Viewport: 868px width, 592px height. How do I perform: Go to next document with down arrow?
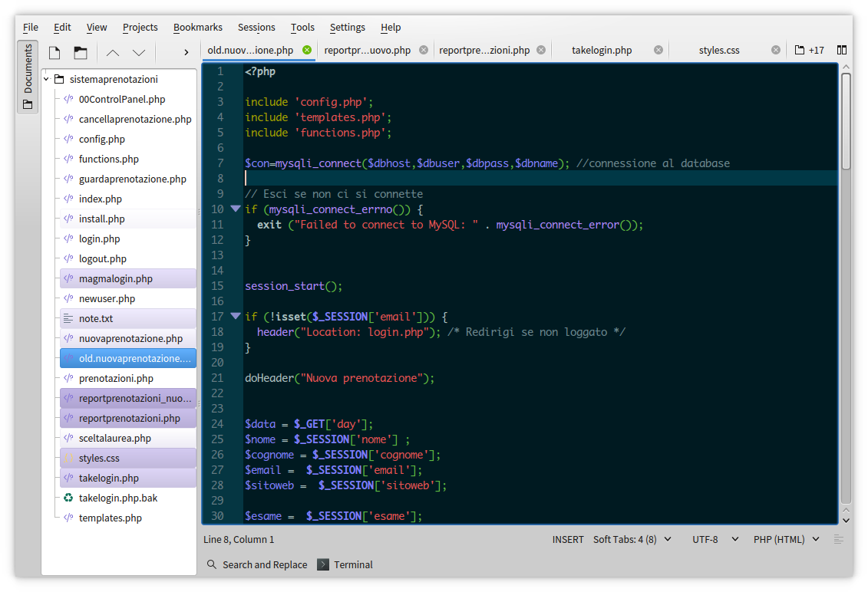click(x=139, y=53)
